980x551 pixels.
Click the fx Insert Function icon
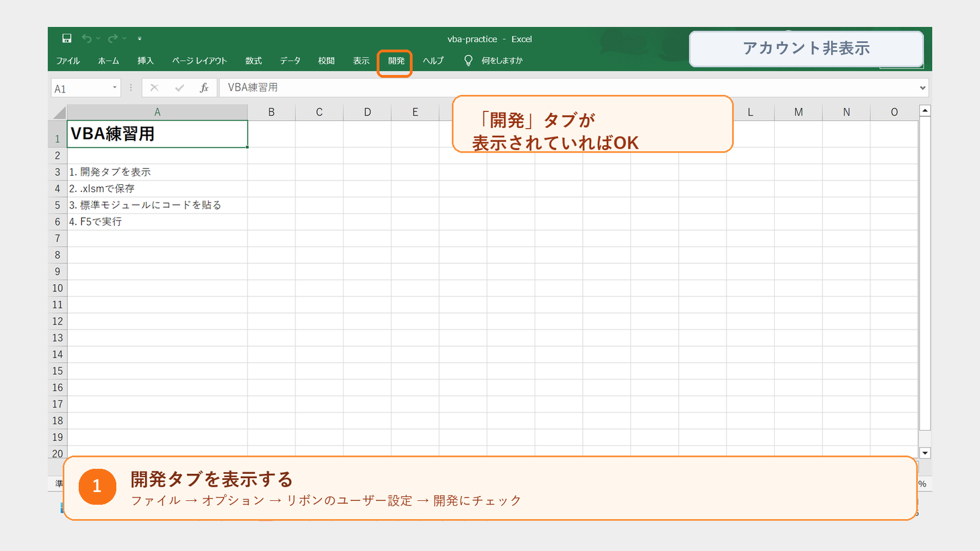(x=205, y=88)
